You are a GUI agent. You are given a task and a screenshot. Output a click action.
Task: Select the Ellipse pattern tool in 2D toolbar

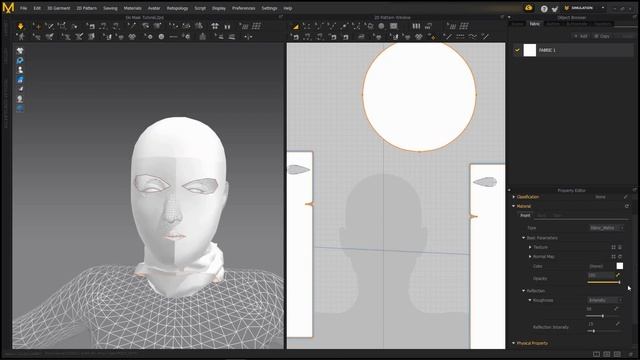tap(381, 26)
